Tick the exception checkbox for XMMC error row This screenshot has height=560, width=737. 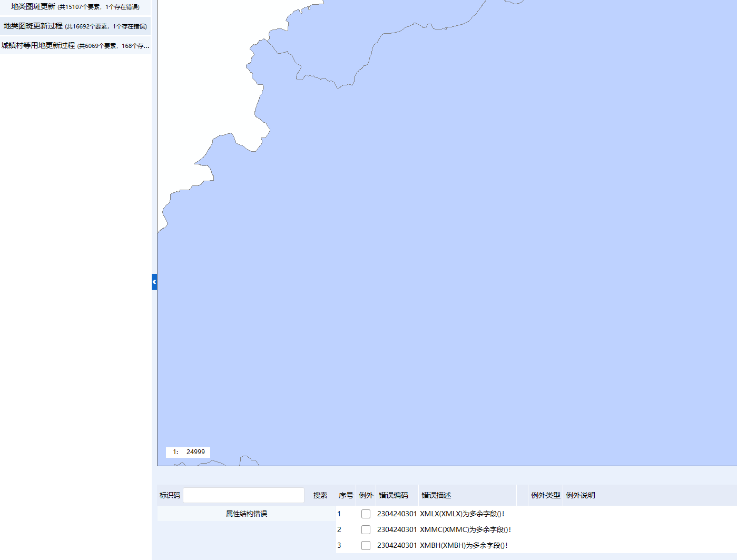click(x=366, y=529)
